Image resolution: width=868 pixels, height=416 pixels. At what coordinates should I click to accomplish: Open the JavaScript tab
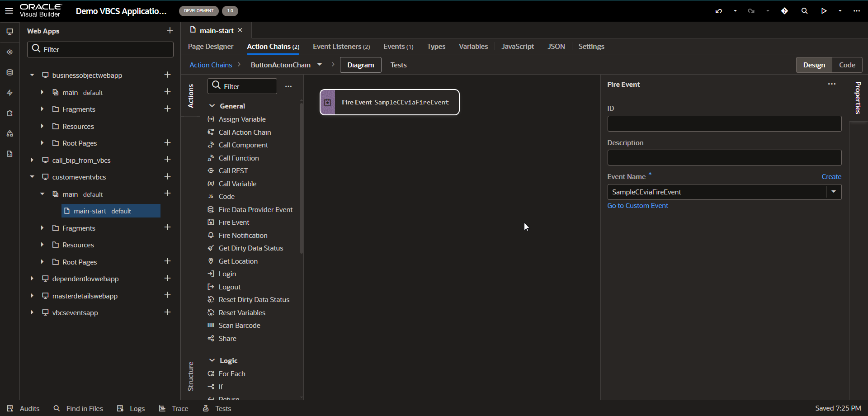[518, 47]
